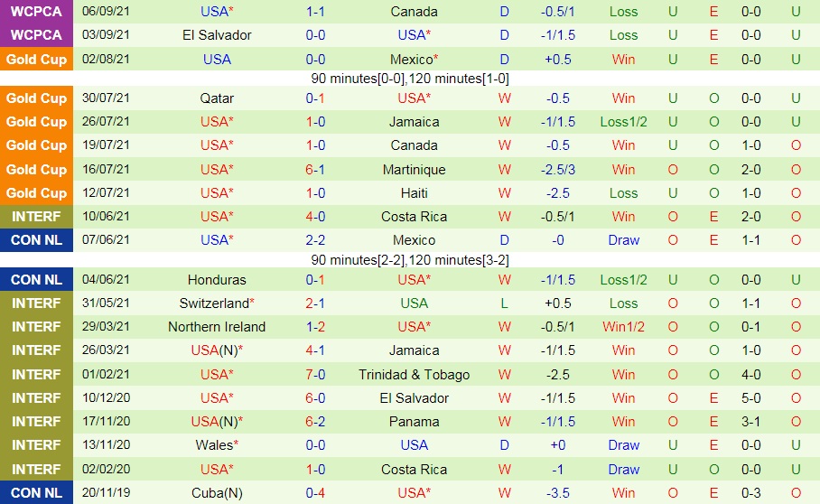Image resolution: width=820 pixels, height=504 pixels.
Task: Open the Martinique team link
Action: click(x=415, y=169)
